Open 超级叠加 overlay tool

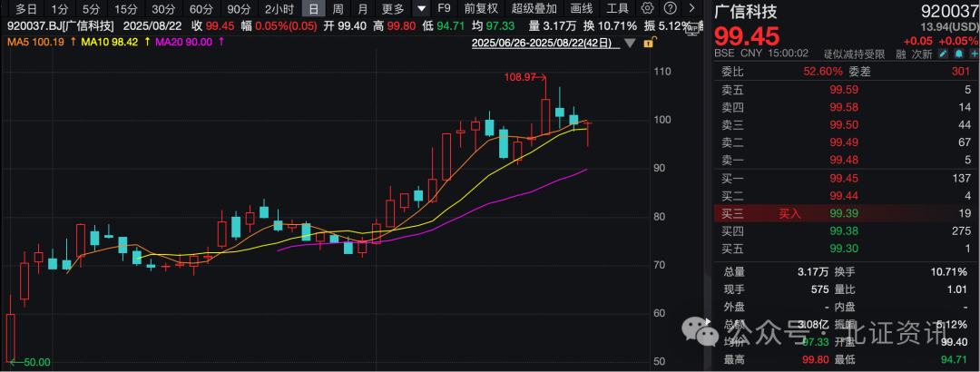[x=534, y=9]
